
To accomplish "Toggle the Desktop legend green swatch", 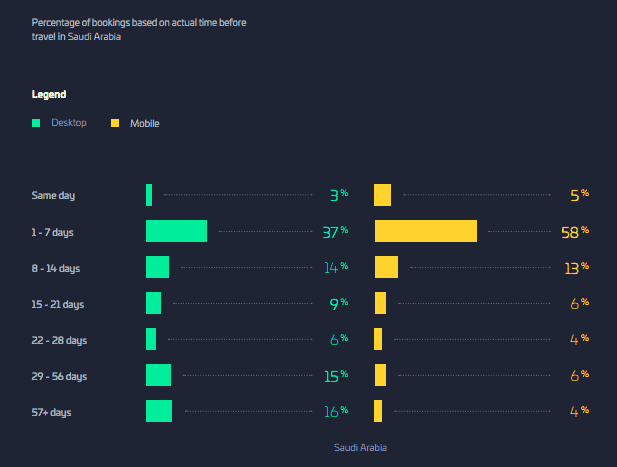I will (x=36, y=123).
